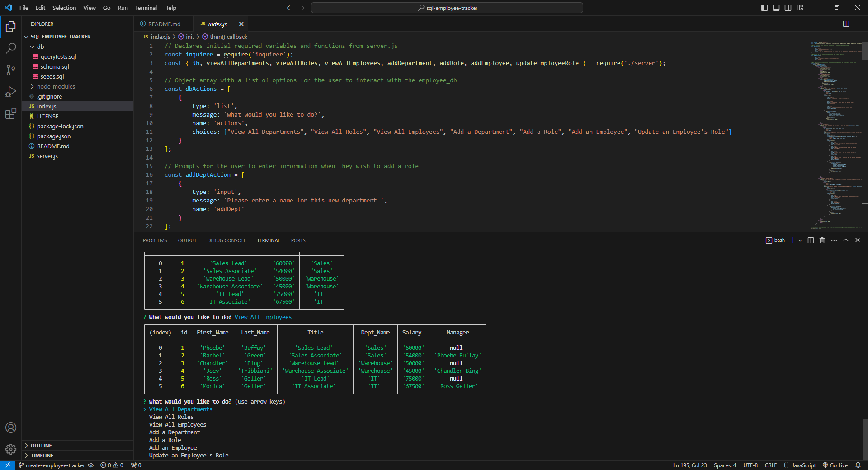Maximize the panel with the chevron up
The width and height of the screenshot is (868, 470).
[x=846, y=240]
